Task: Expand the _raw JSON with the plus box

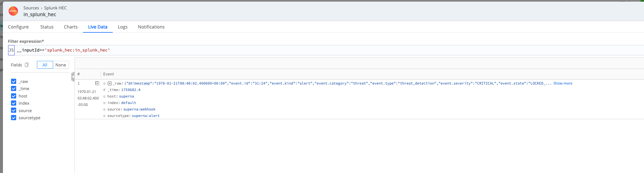Action: pos(109,83)
